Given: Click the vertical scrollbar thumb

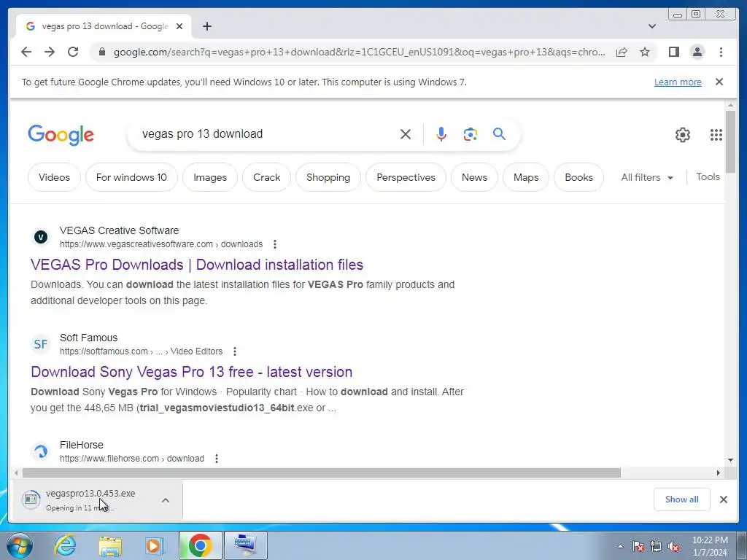Looking at the screenshot, I should point(730,141).
